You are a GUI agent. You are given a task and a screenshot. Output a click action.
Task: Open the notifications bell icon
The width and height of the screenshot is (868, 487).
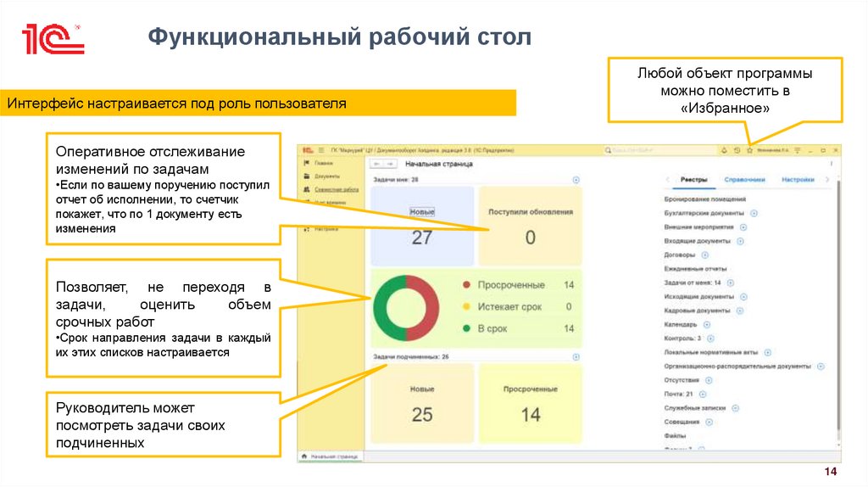click(x=724, y=150)
